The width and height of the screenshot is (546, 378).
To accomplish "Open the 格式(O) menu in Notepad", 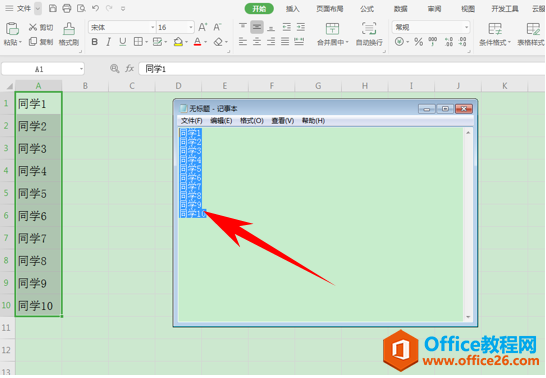I will pyautogui.click(x=251, y=121).
